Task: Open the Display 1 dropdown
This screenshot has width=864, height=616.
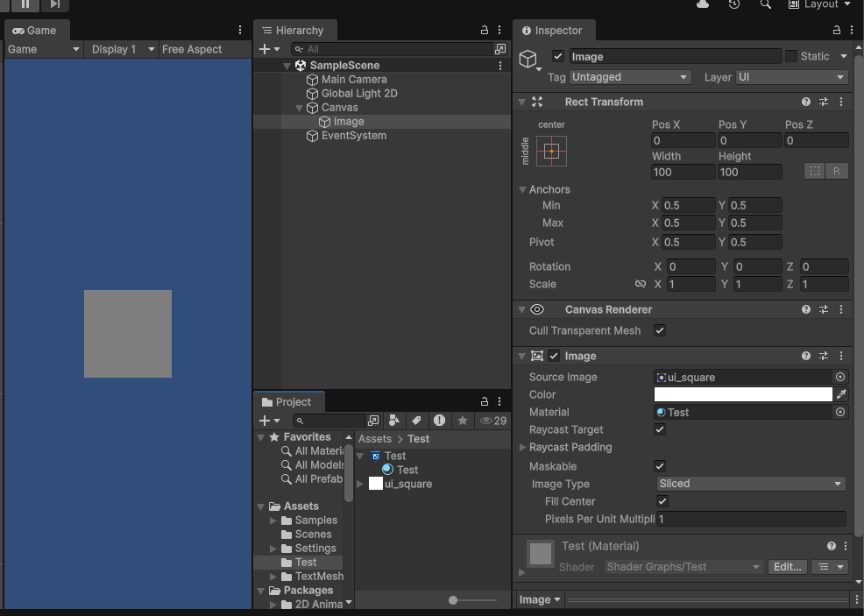Action: 123,49
